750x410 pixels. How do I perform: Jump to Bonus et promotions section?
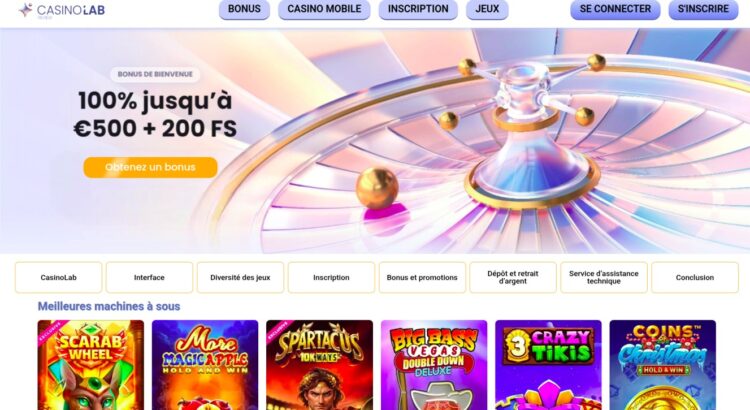pos(422,277)
